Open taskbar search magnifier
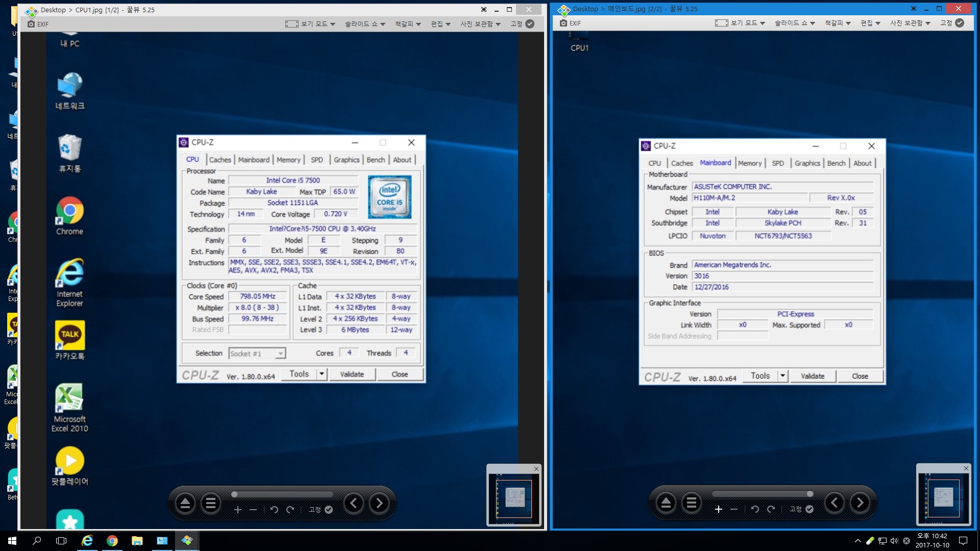 (37, 541)
